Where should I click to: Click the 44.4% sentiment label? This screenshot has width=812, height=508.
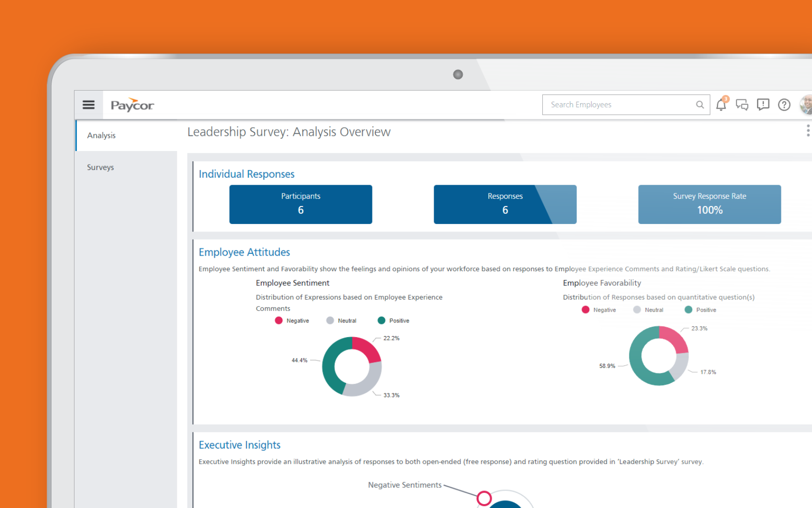tap(299, 360)
